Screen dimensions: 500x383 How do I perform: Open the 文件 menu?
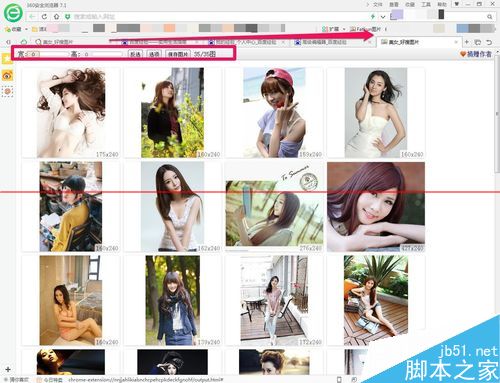click(377, 4)
